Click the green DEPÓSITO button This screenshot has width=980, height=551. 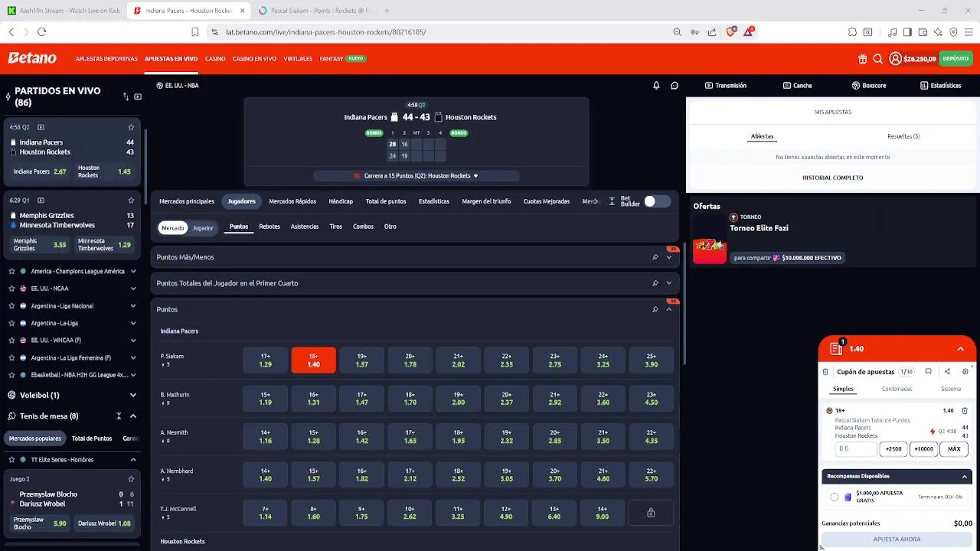click(955, 59)
